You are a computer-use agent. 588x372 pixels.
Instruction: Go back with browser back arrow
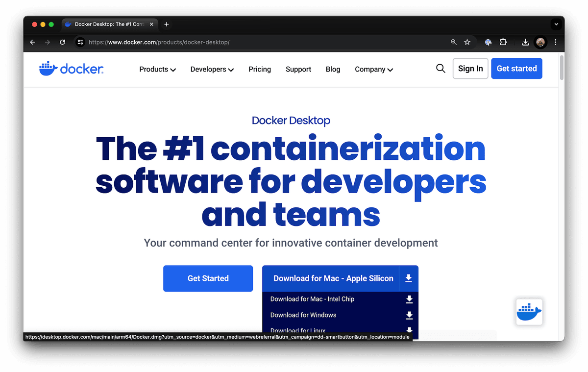coord(33,42)
